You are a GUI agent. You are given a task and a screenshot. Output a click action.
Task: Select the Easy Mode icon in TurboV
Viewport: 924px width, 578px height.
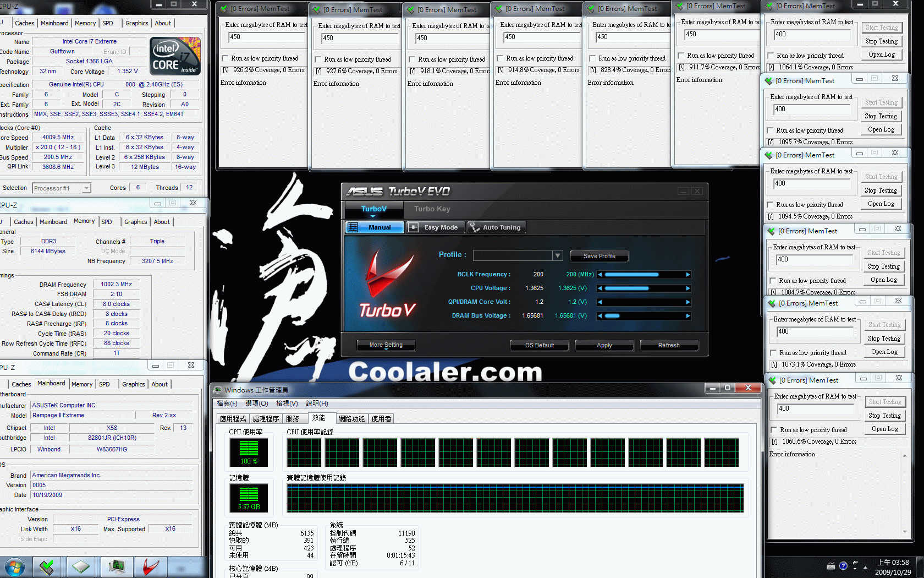[x=414, y=227]
